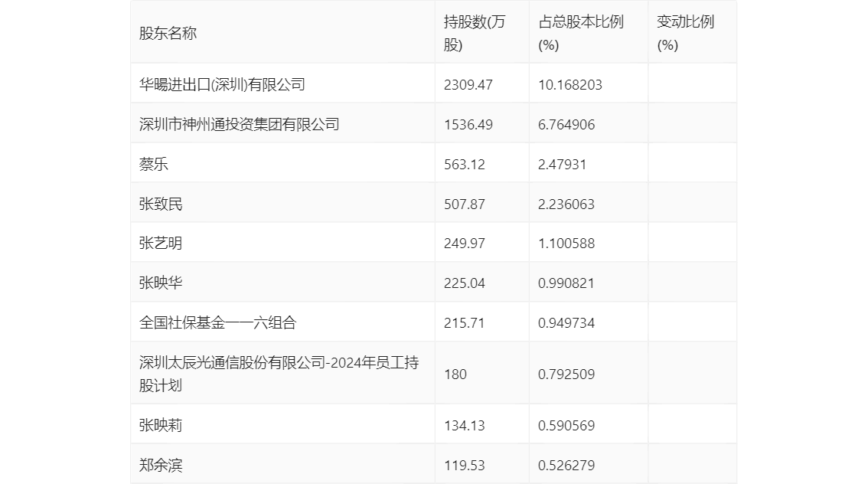
Task: Select shareholder 华暘进出口(深圳)有限公司
Action: pos(222,85)
